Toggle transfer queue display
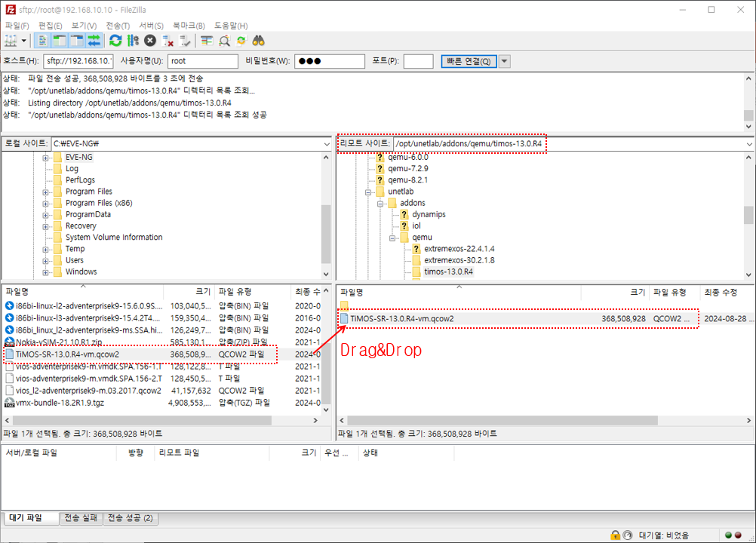 point(94,41)
